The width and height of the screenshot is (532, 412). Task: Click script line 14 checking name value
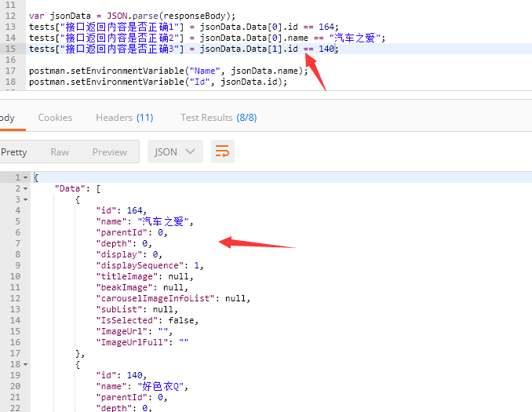(207, 38)
